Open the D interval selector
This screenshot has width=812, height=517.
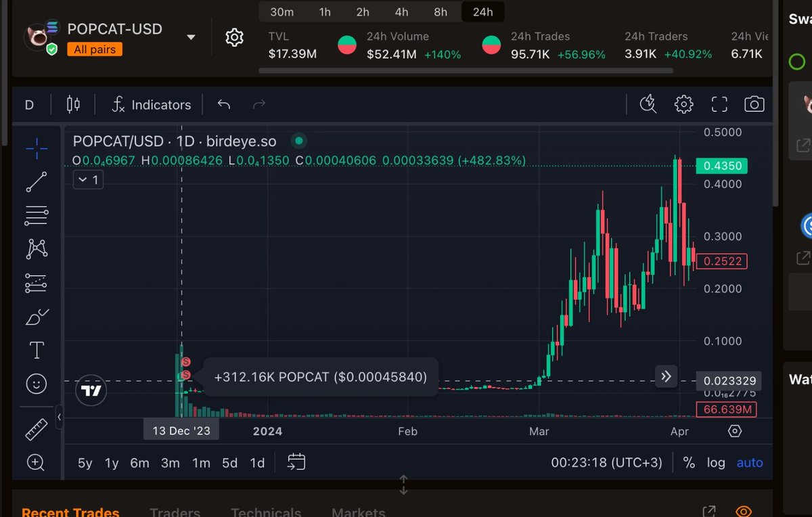[x=29, y=105]
